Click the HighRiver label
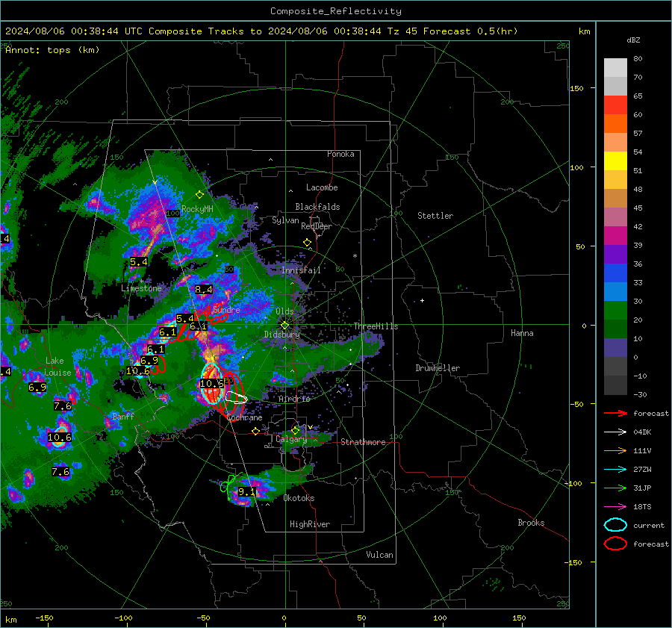This screenshot has width=672, height=628. [310, 524]
